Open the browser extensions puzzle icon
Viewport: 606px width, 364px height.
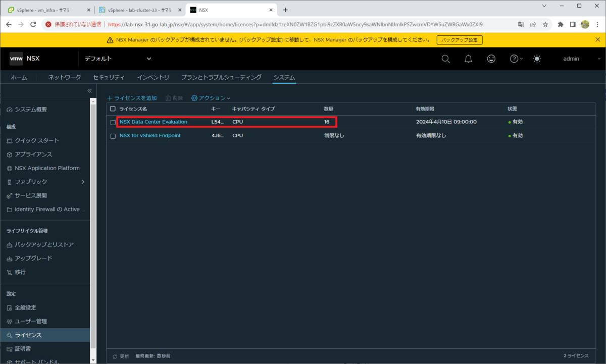(x=561, y=24)
